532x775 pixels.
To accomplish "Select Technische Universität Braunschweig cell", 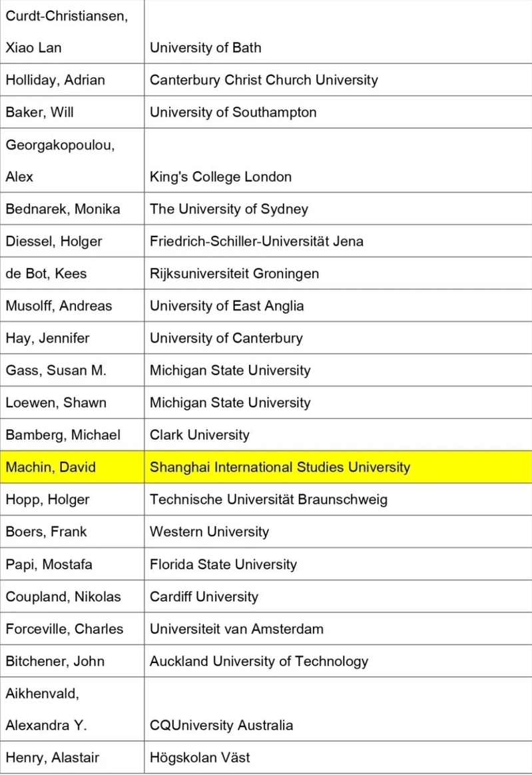I will point(268,499).
